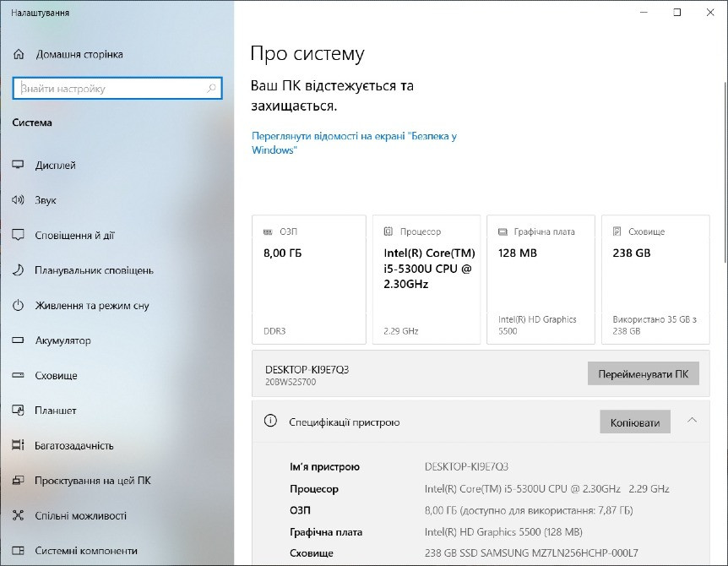
Task: Open the Акумулятор settings
Action: coord(68,340)
